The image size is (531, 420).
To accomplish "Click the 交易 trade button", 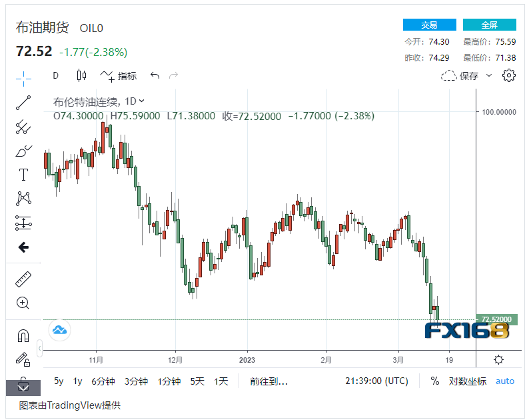I will pos(429,25).
